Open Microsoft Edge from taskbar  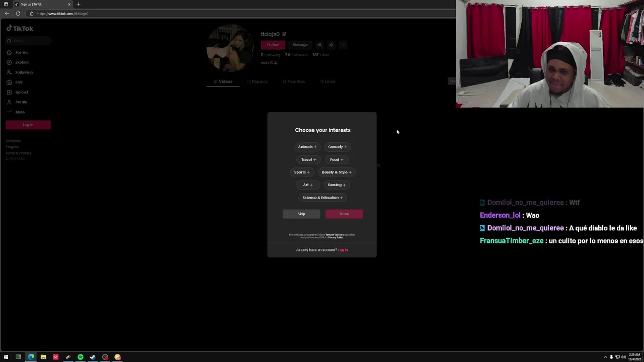click(31, 357)
